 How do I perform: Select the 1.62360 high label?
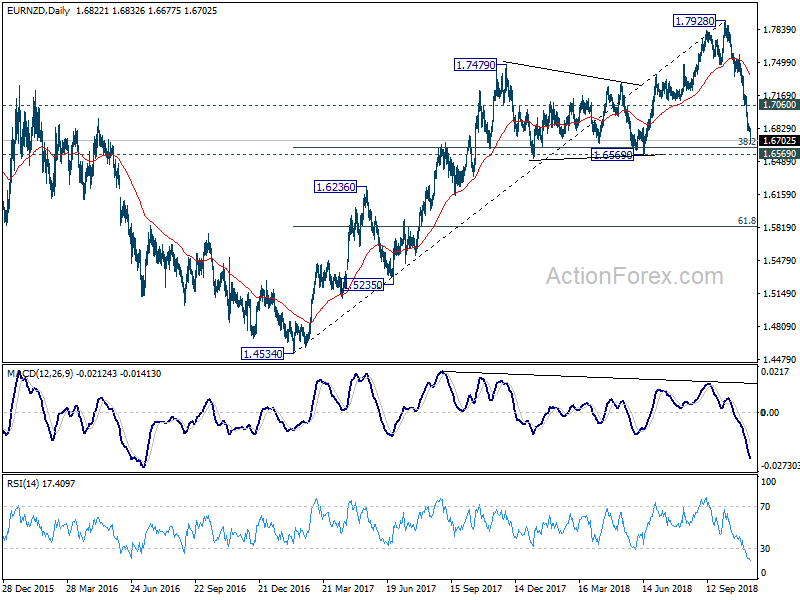tap(335, 187)
